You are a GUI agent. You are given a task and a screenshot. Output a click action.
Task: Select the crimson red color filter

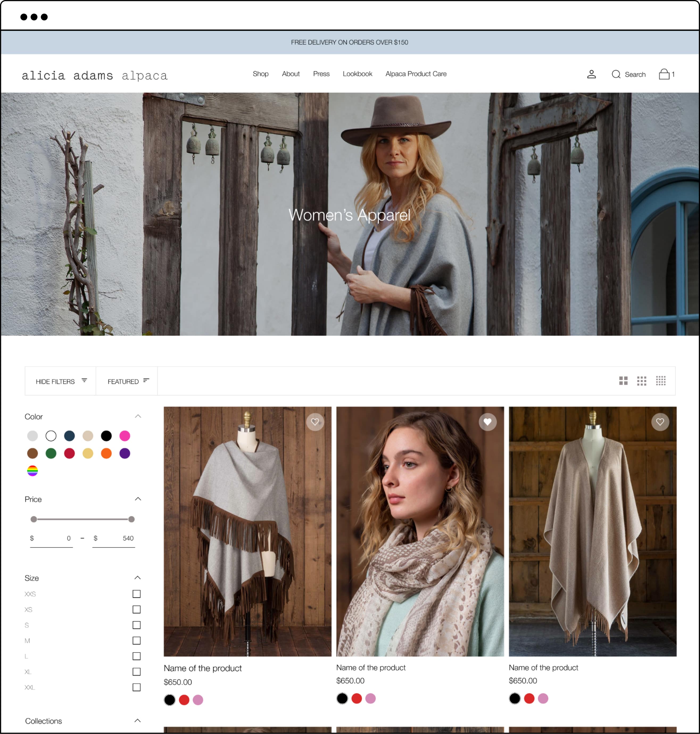pos(69,453)
